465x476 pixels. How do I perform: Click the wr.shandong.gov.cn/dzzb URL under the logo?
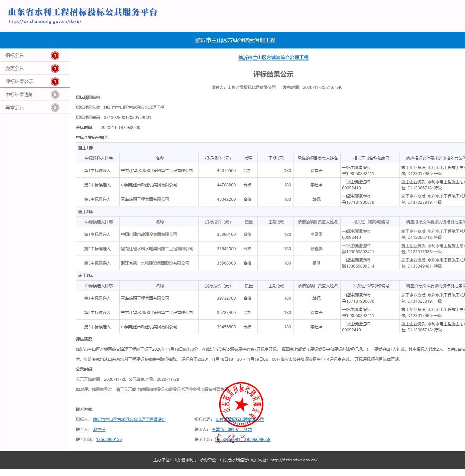(45, 22)
